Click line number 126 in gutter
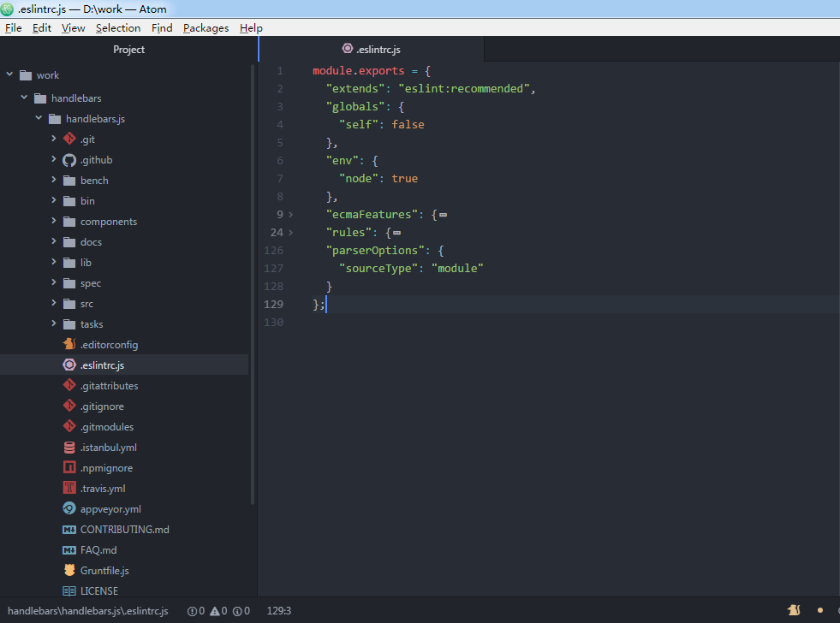The height and width of the screenshot is (623, 840). point(273,251)
